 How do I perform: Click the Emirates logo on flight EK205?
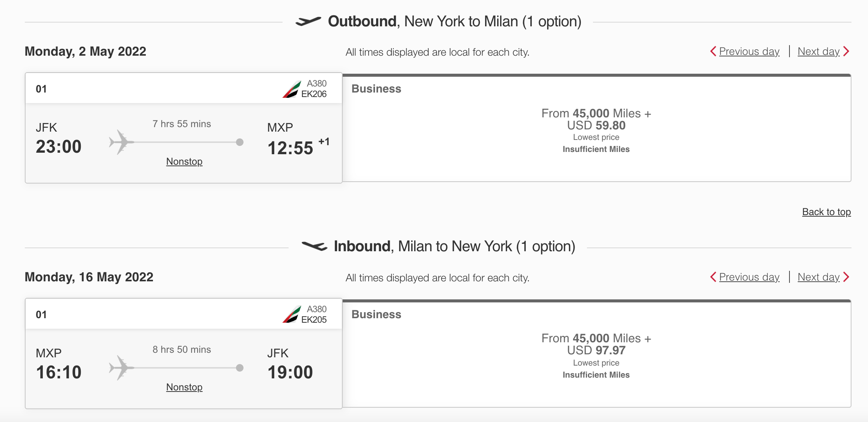point(292,315)
